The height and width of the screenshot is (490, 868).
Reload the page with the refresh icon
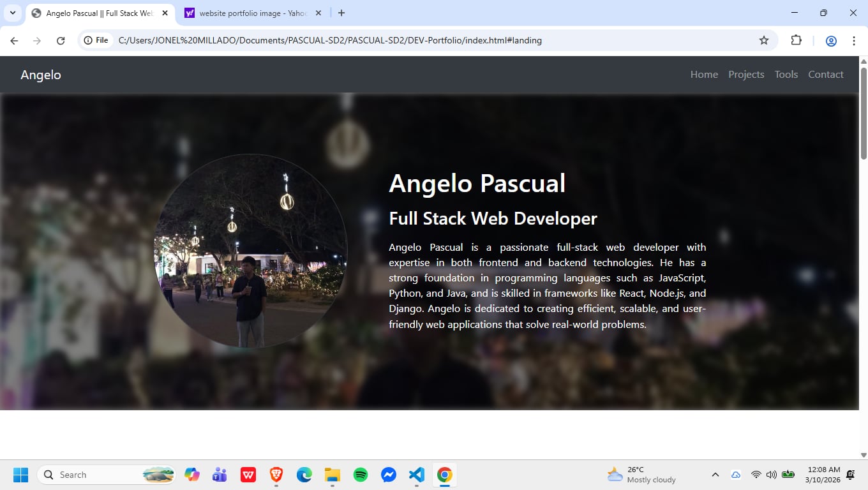[61, 41]
